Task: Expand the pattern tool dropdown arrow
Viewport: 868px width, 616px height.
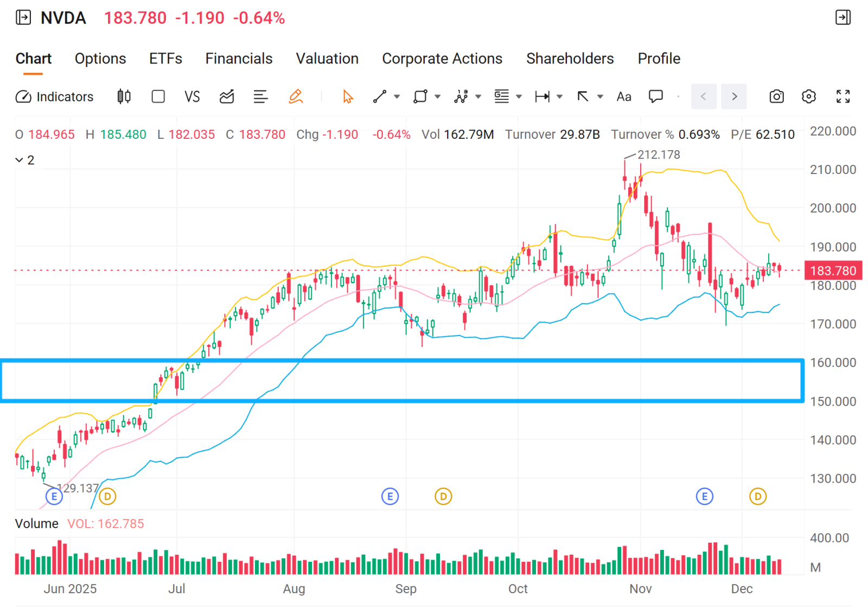Action: [478, 97]
